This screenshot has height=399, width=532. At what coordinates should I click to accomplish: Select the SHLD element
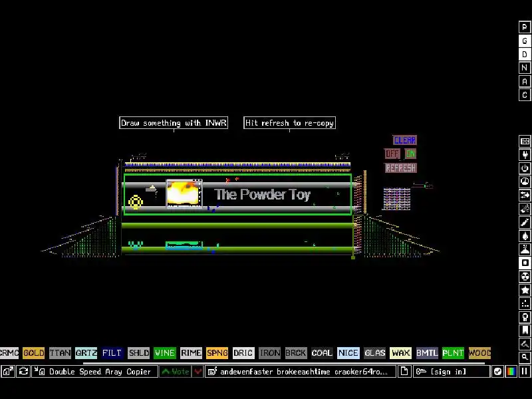[139, 353]
